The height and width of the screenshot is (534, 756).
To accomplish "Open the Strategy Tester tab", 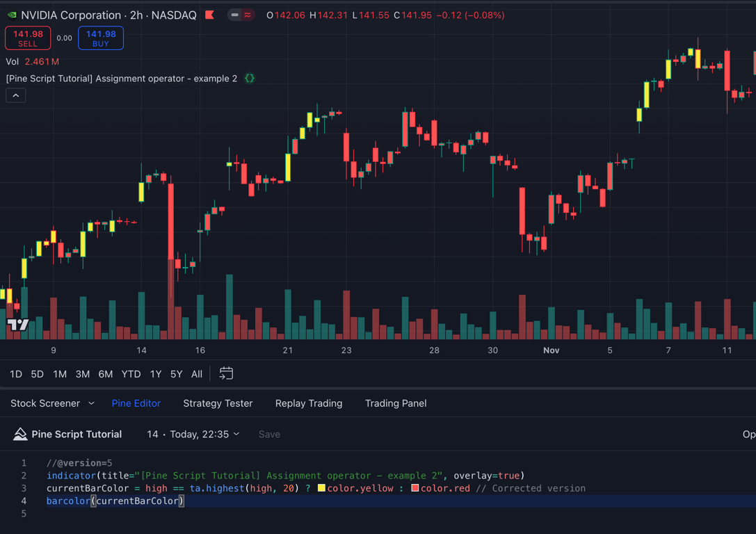I will [x=218, y=403].
